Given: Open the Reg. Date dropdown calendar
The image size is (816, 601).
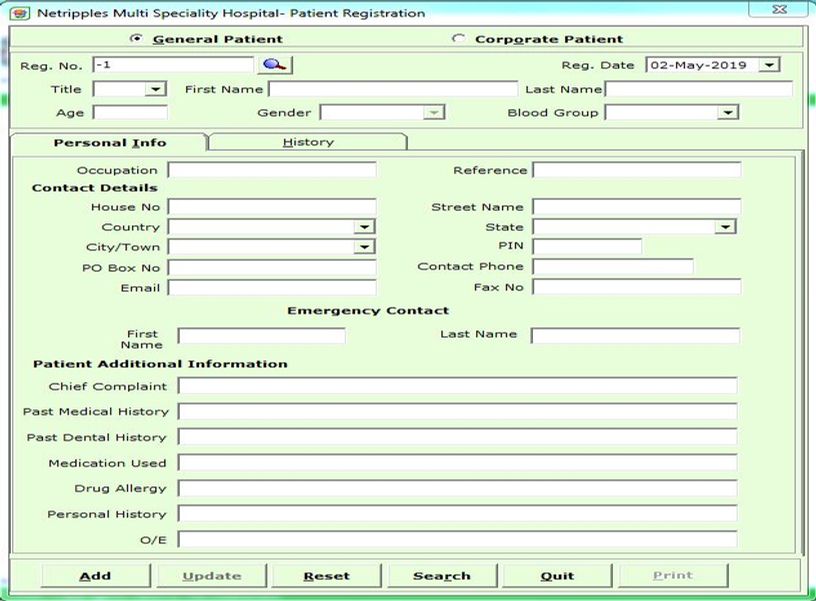Looking at the screenshot, I should click(x=769, y=65).
